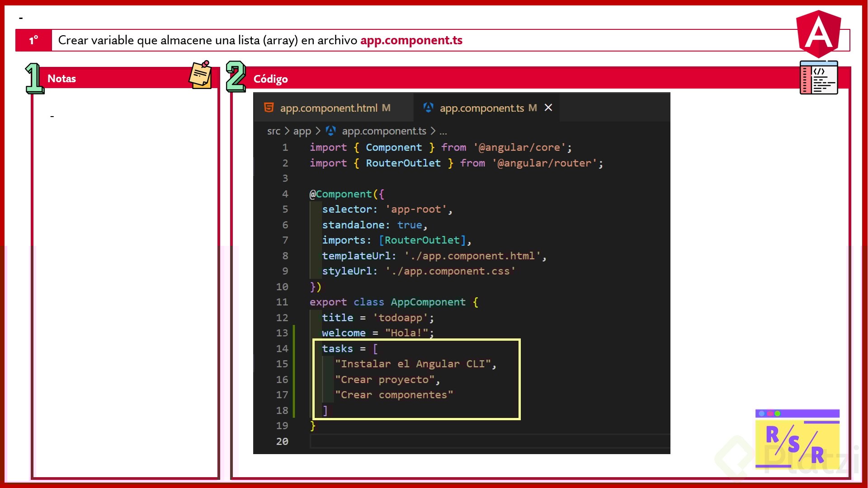Viewport: 868px width, 488px height.
Task: Click the app.component.ts red link in heading
Action: (x=411, y=40)
